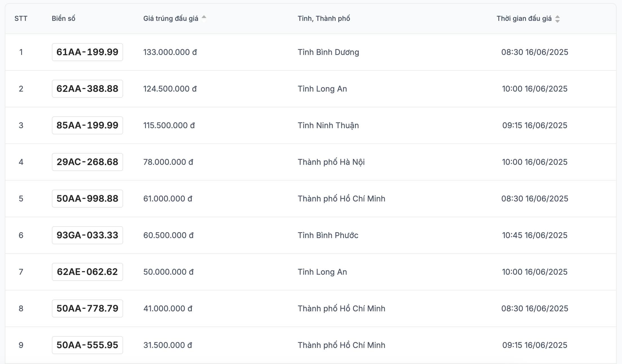
Task: Click plate 62AE-062.62
Action: (87, 272)
